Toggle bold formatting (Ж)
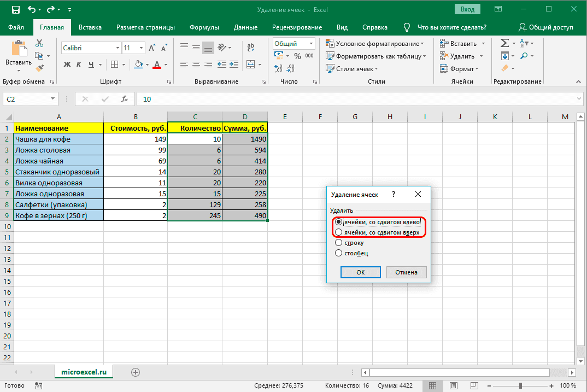 67,65
